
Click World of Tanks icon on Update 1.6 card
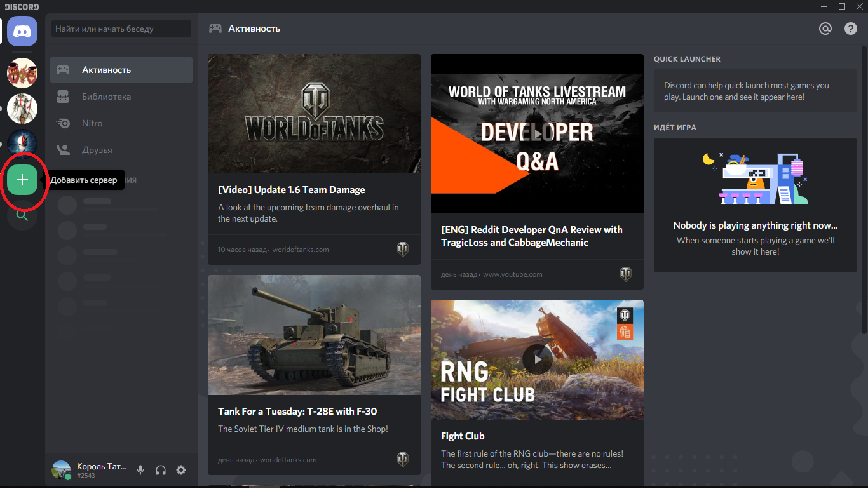pos(403,250)
